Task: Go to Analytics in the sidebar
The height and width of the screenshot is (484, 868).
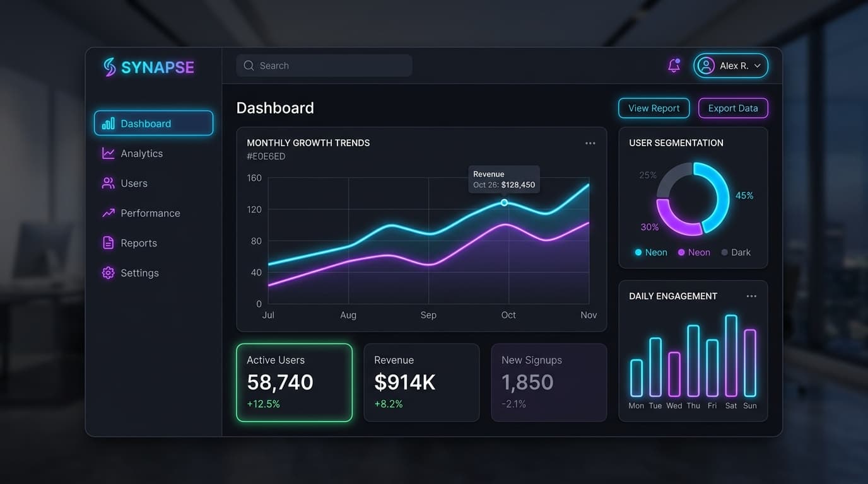Action: 142,153
